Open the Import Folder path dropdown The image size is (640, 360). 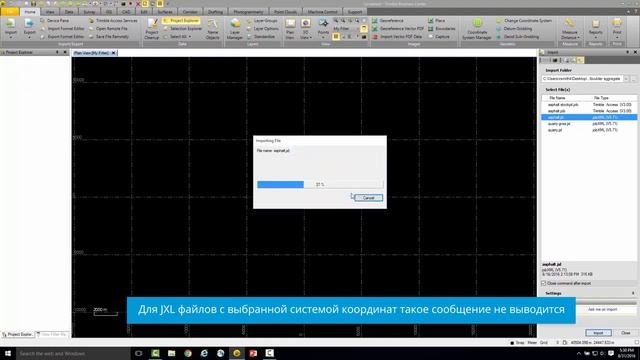[626, 79]
